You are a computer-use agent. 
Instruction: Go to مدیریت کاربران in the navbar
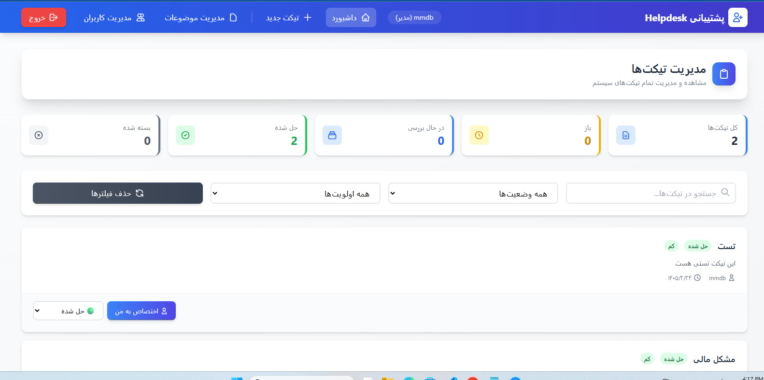point(115,18)
